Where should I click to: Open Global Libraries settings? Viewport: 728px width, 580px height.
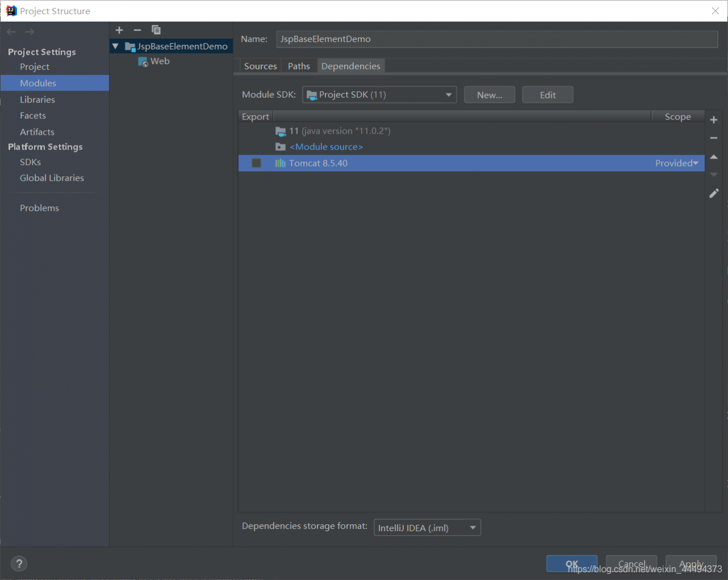pos(52,178)
